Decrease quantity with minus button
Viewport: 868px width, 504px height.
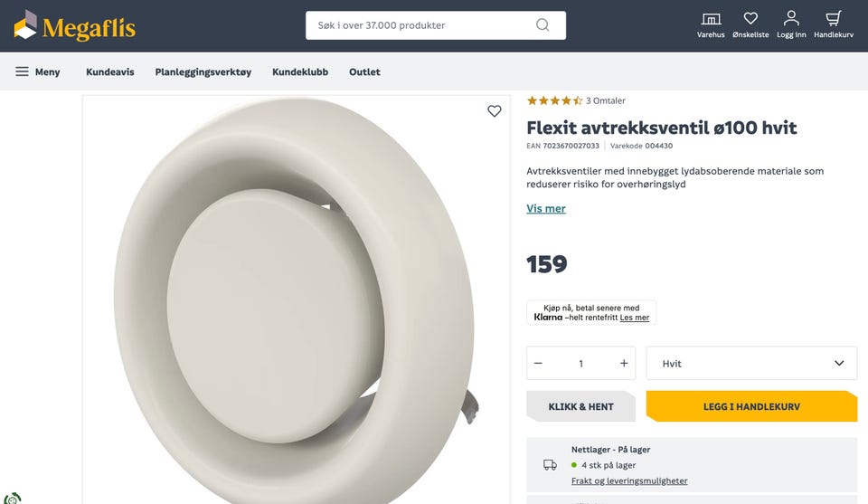point(538,363)
